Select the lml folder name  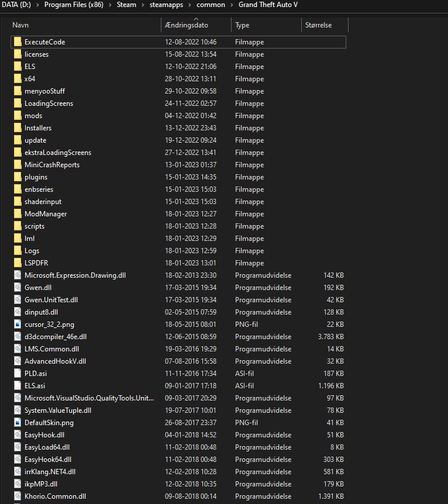point(30,239)
